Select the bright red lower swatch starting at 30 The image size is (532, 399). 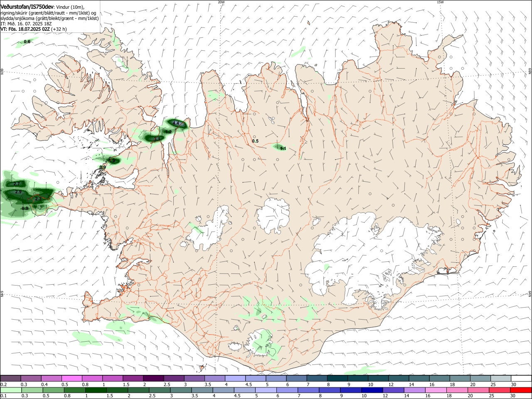521,390
